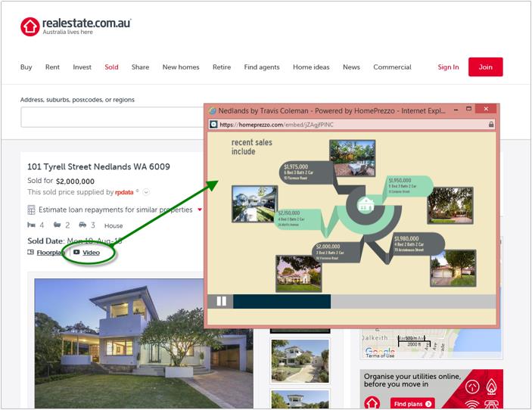Click the $2,150,000 sale house photo

[x=254, y=203]
